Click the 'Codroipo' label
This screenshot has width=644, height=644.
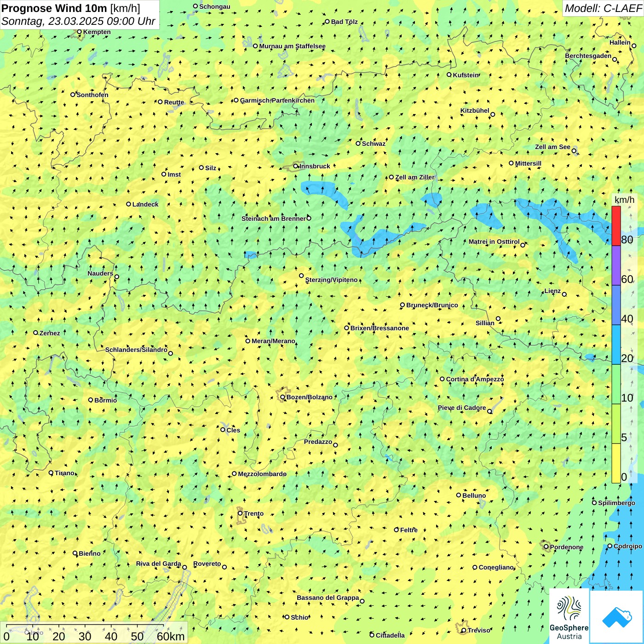[x=628, y=546]
